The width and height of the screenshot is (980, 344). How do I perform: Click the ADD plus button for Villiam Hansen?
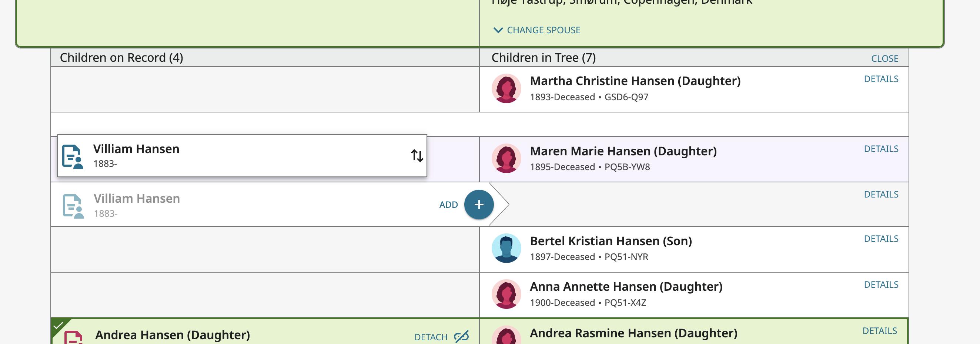click(x=479, y=204)
